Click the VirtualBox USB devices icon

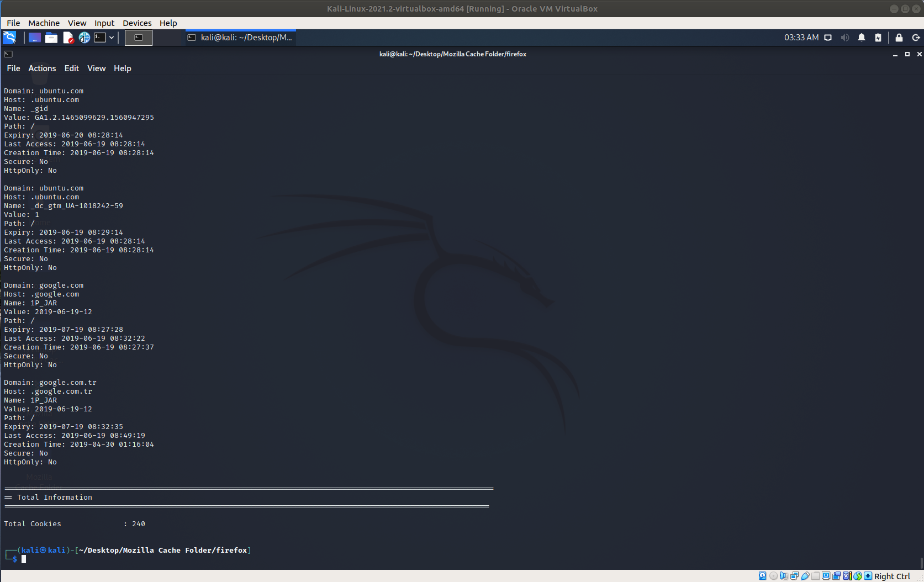click(805, 576)
